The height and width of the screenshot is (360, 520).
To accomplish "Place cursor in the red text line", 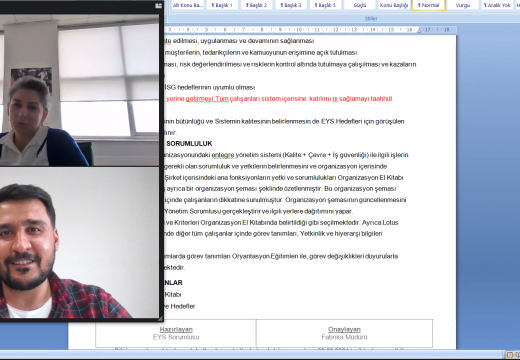I will (x=279, y=99).
